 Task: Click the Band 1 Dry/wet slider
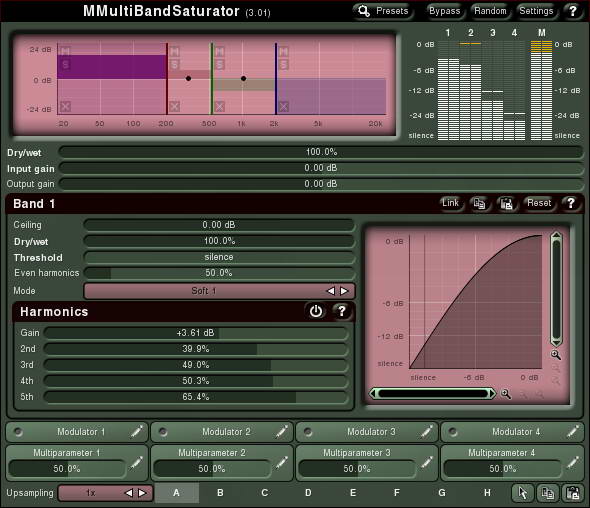coord(219,241)
